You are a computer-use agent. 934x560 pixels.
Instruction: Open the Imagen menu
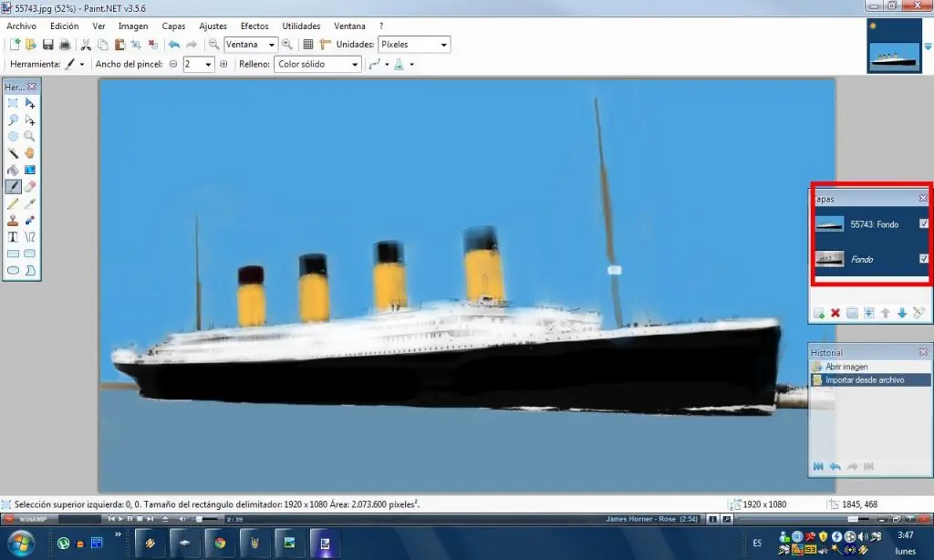pyautogui.click(x=133, y=26)
